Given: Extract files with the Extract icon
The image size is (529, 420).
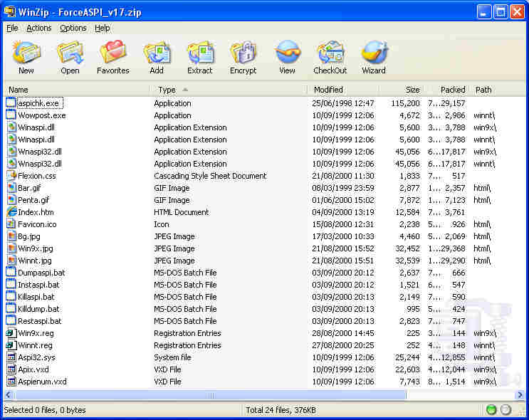Looking at the screenshot, I should pyautogui.click(x=200, y=52).
